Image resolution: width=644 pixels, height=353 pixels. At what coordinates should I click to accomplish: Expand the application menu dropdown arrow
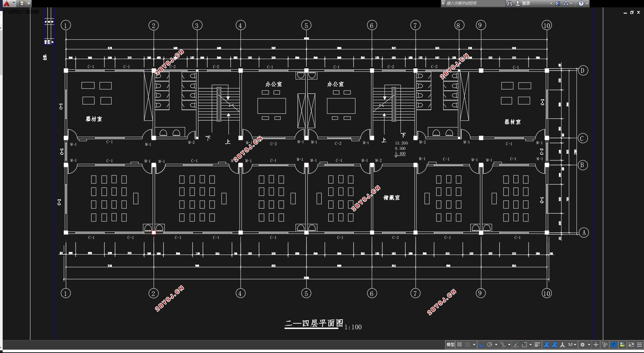tap(14, 3)
